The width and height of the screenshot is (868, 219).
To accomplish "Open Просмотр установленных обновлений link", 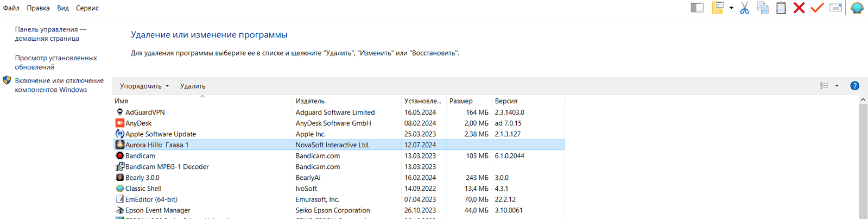I will [56, 62].
